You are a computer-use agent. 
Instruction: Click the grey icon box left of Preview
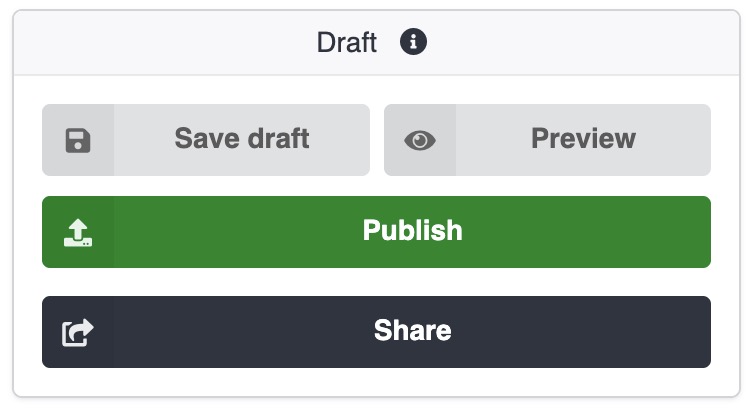(x=420, y=140)
